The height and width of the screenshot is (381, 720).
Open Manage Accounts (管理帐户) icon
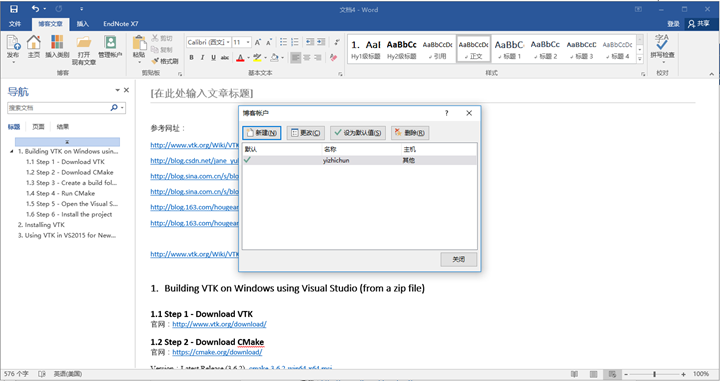coord(110,43)
